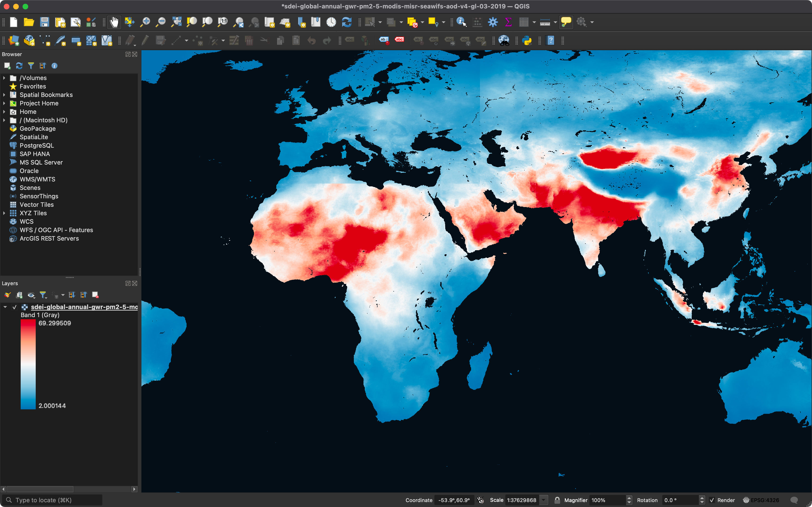Viewport: 812px width, 507px height.
Task: Uncheck the Render checkbox in status bar
Action: pos(712,500)
